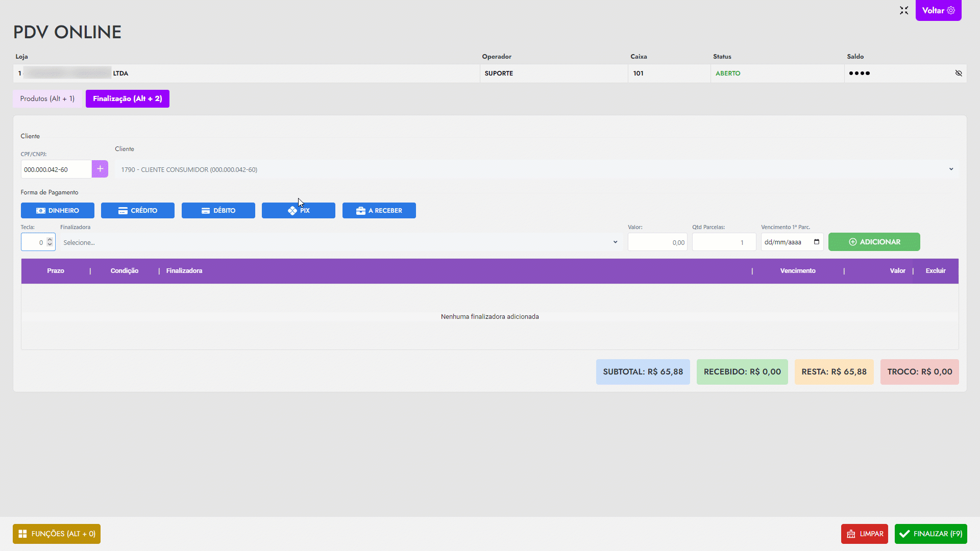
Task: Expand the Cliente dropdown
Action: (951, 169)
